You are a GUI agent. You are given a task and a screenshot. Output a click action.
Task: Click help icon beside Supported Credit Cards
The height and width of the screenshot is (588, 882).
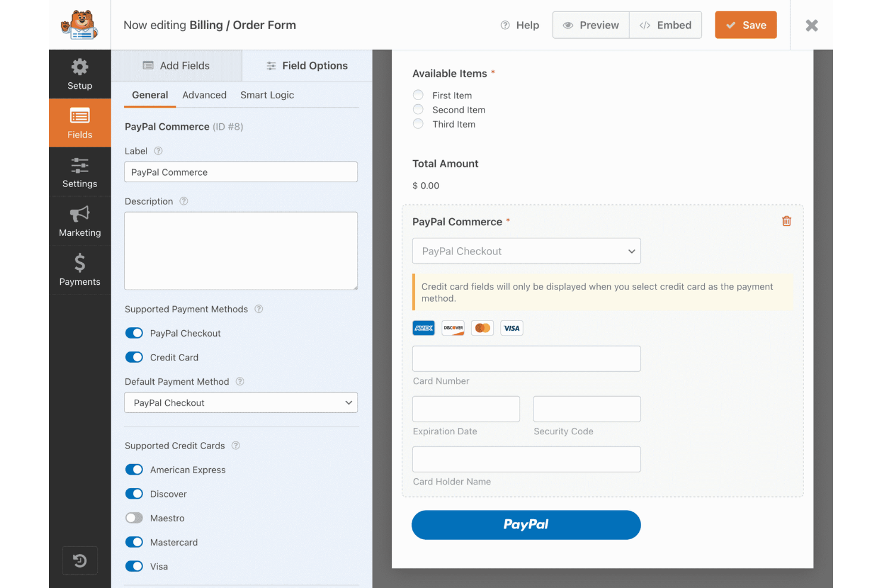[x=235, y=446]
